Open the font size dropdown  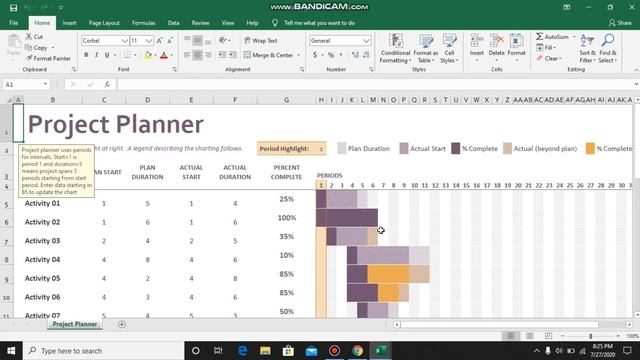tap(149, 40)
